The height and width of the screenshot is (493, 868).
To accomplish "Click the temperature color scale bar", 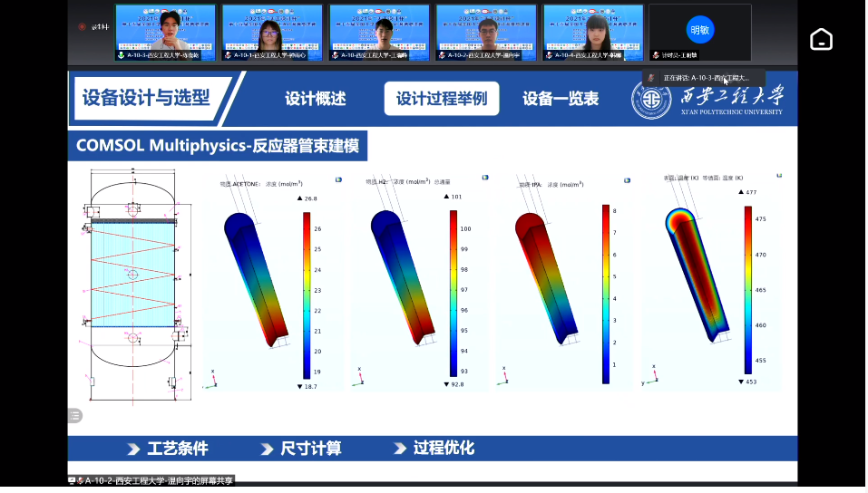I will click(x=748, y=290).
